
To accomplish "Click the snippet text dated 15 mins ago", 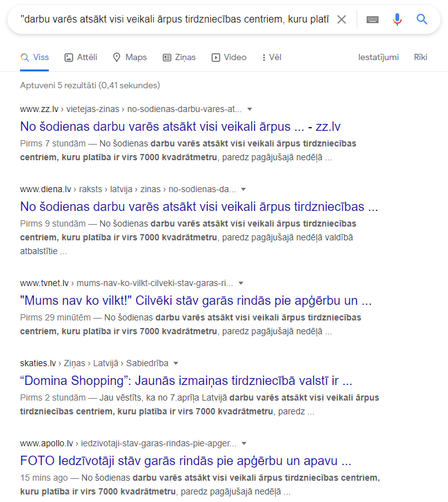I will (x=200, y=484).
